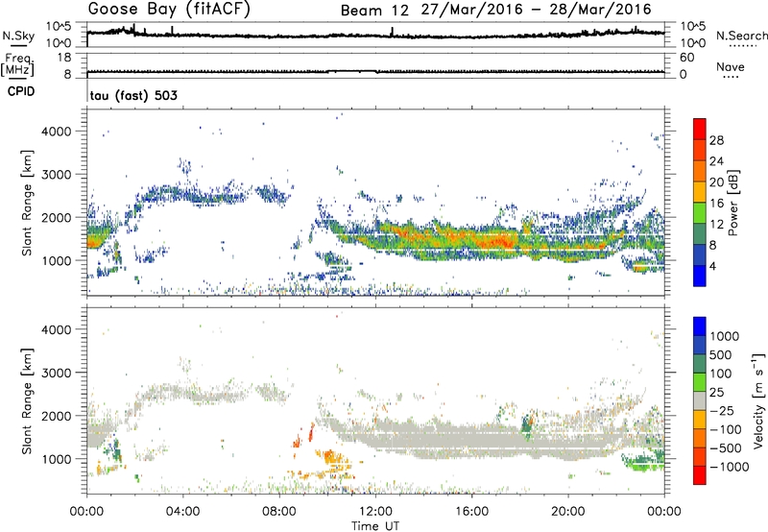Click the red velocity streak after 08:00
This screenshot has width=768, height=532.
click(310, 433)
